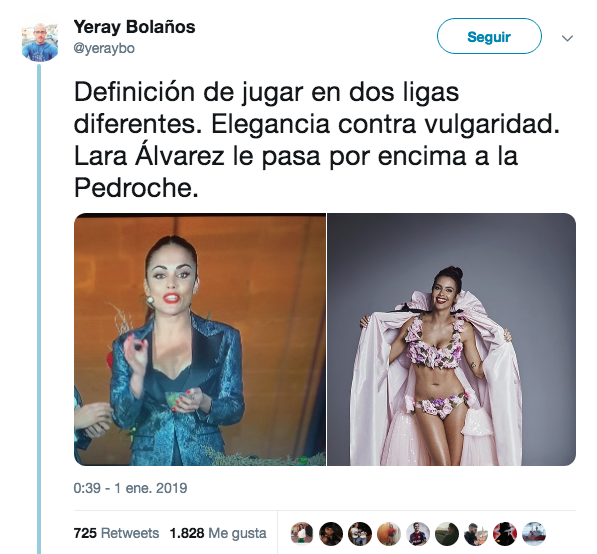Open the second liker avatar, dark photo
The width and height of the screenshot is (597, 554).
click(x=331, y=533)
